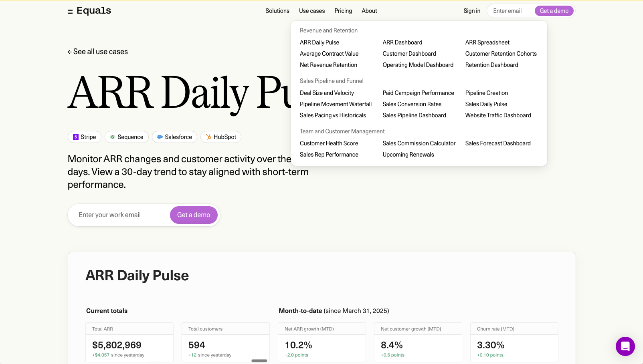Select ARR Dashboard from the menu
Viewport: 643px width, 364px height.
click(402, 42)
